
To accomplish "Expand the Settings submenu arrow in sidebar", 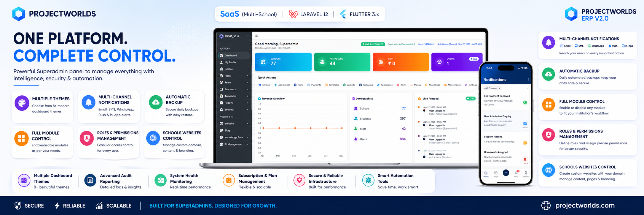I will pyautogui.click(x=248, y=110).
